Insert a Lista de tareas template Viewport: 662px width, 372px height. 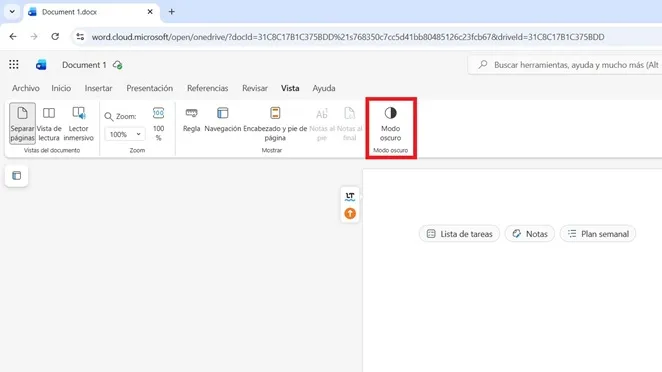click(x=459, y=234)
